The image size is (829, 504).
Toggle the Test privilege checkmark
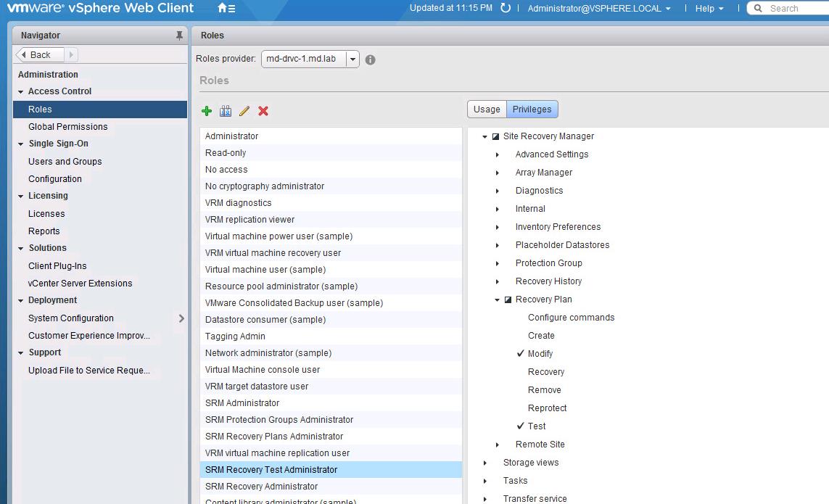click(521, 426)
